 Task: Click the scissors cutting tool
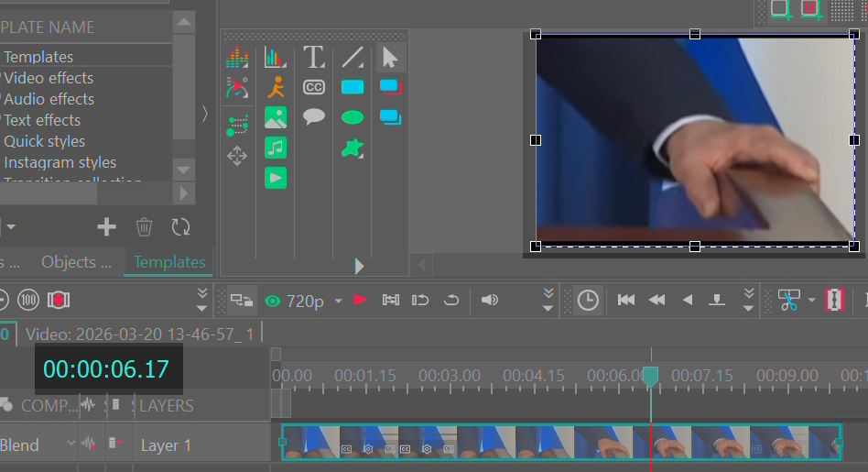tap(788, 301)
